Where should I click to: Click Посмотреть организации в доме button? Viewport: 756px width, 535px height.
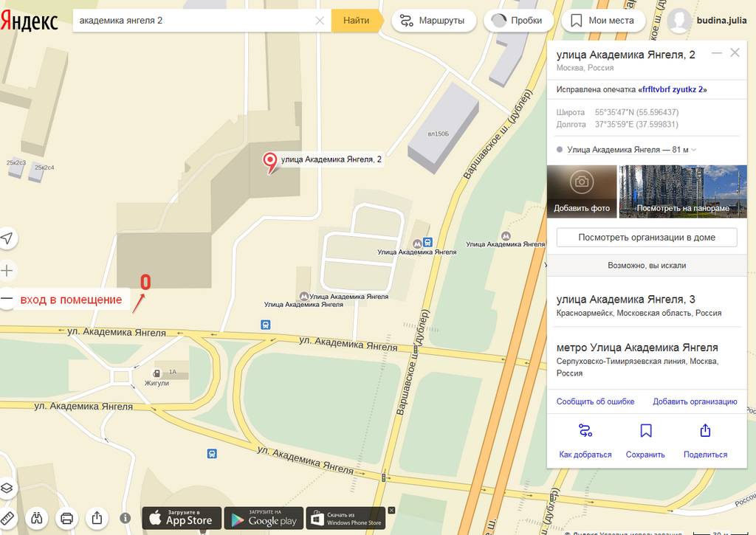647,237
